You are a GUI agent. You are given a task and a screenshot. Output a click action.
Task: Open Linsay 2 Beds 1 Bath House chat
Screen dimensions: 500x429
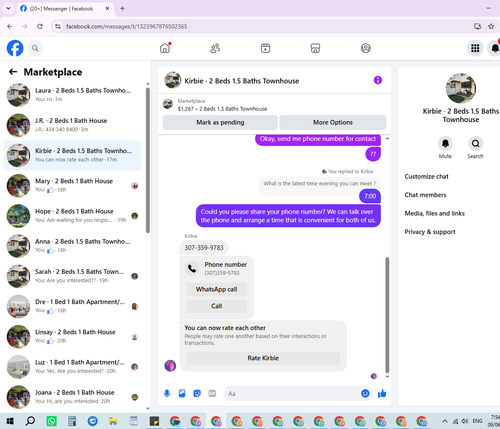coord(72,336)
